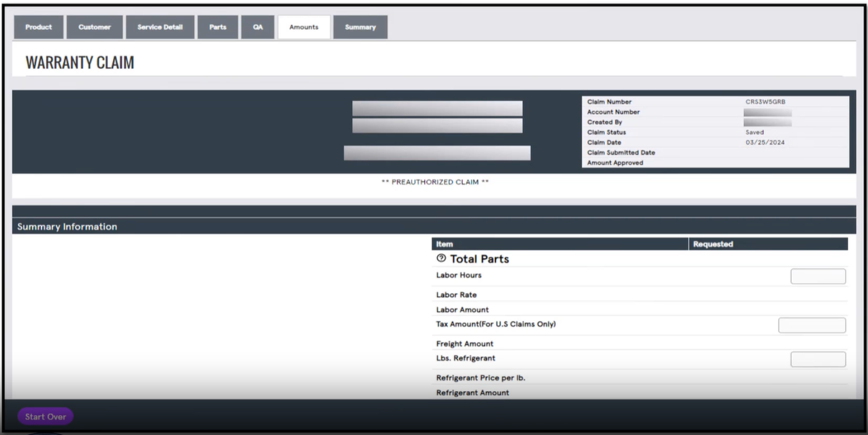Open the Service Detail tab
This screenshot has height=435, width=868.
coord(160,27)
